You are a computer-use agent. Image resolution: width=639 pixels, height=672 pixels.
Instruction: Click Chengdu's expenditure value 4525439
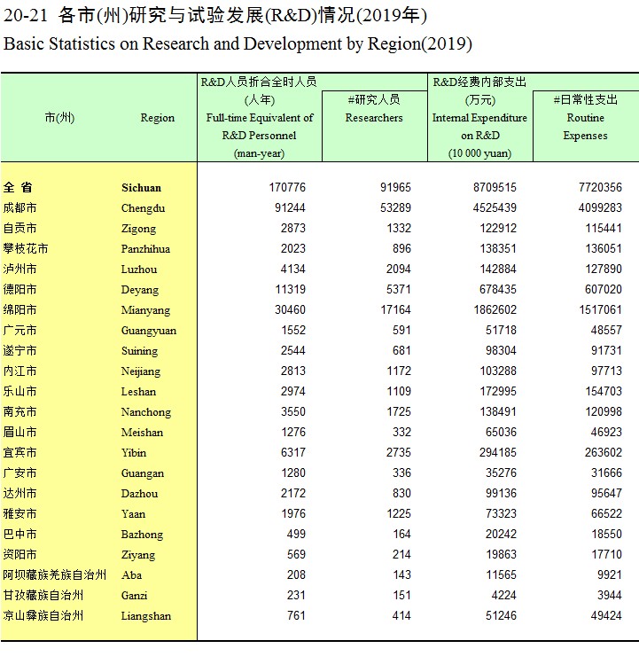(x=495, y=208)
